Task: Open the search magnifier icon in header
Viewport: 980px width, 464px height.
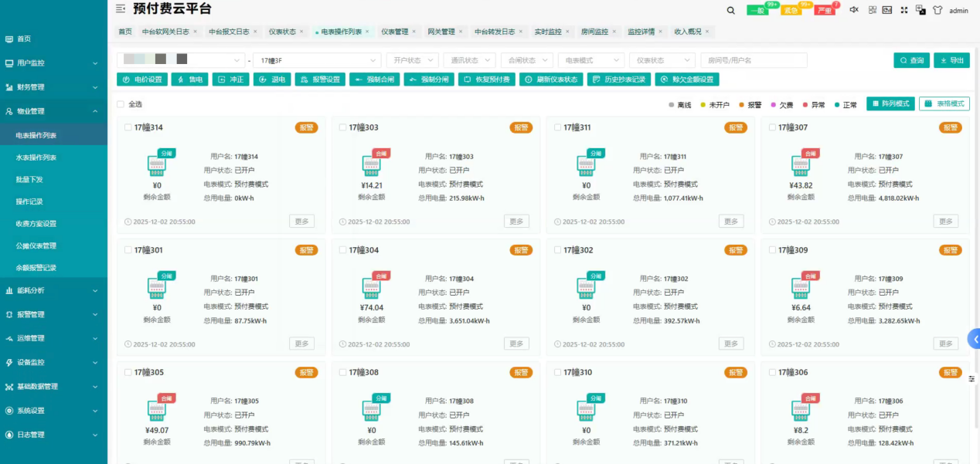Action: click(x=731, y=10)
